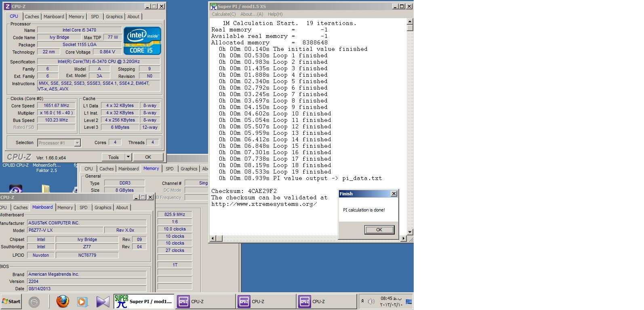644x310 pixels.
Task: Click the Super PI title bar icon
Action: [214, 6]
